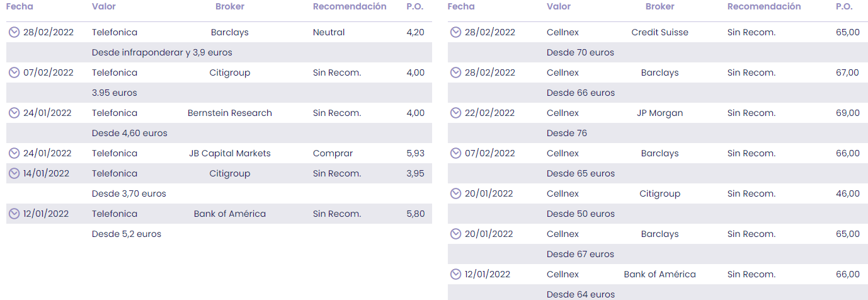
Task: Collapse the Cellnex Bank of América row
Action: coord(456,274)
